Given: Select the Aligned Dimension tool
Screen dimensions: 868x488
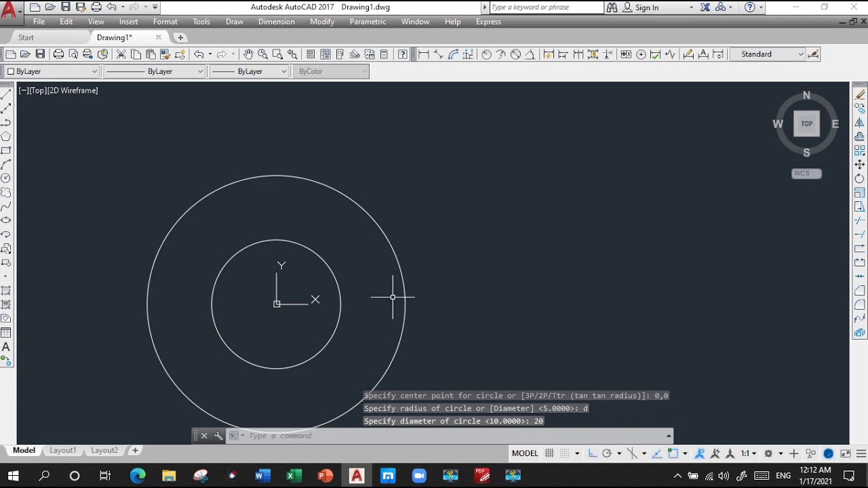Looking at the screenshot, I should point(438,54).
